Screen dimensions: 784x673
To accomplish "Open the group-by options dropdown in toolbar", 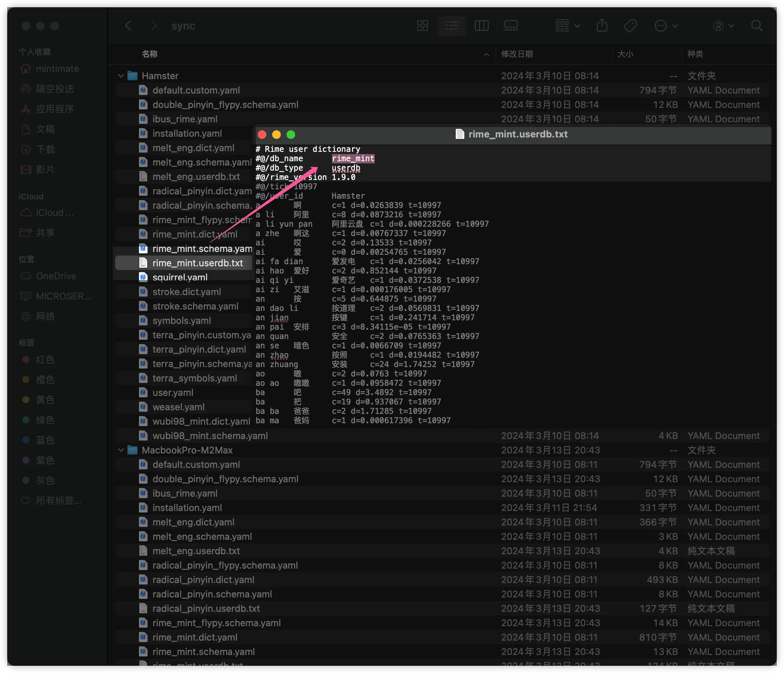I will 568,26.
